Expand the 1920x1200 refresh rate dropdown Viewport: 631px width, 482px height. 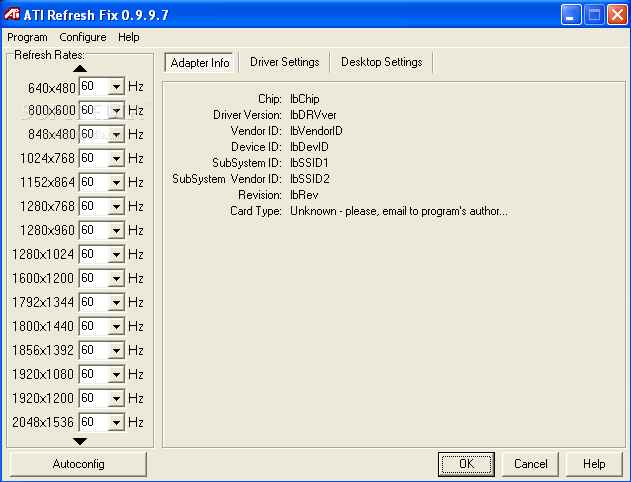[x=116, y=398]
